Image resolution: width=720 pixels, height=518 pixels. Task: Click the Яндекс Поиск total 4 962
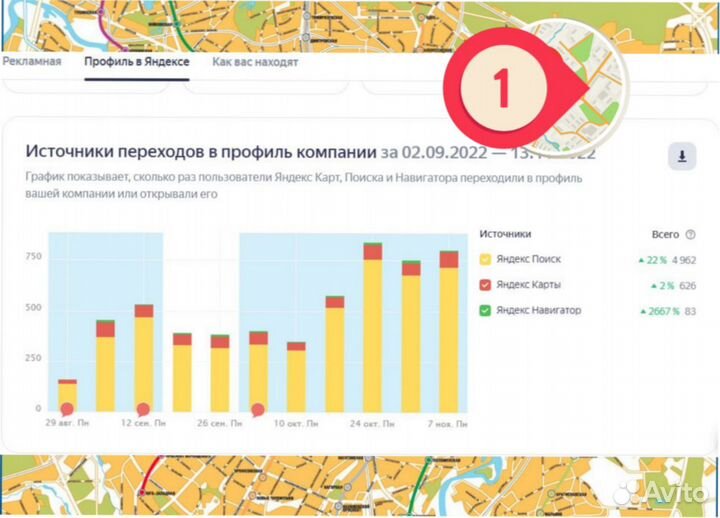pyautogui.click(x=684, y=260)
